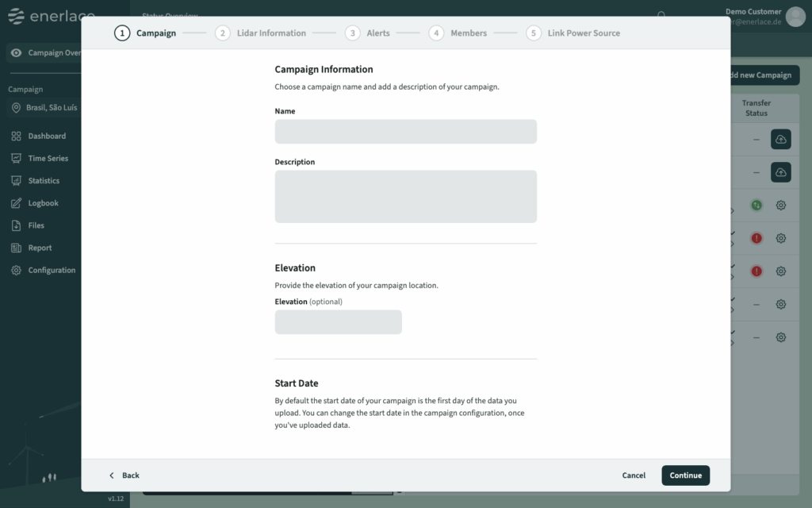Viewport: 812px width, 508px height.
Task: Open the Report page icon
Action: (x=16, y=248)
